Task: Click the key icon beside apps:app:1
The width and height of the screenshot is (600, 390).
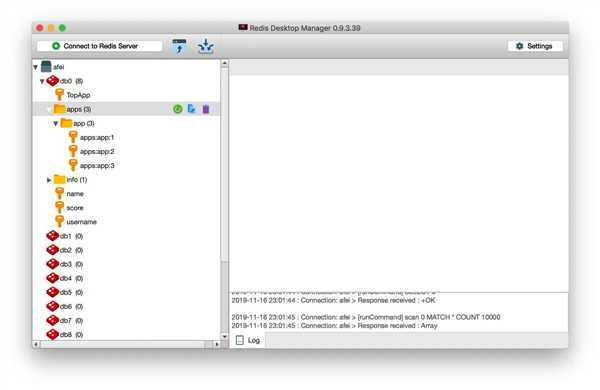Action: pos(73,137)
